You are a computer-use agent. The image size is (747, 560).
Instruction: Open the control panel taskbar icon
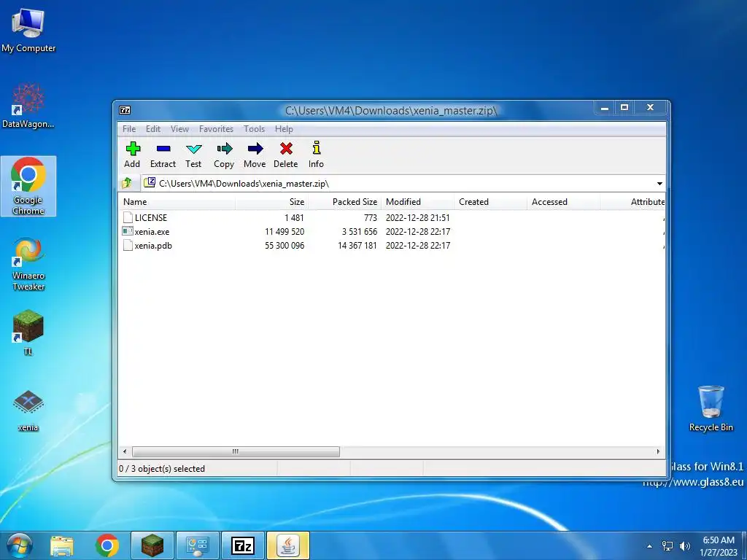pos(198,545)
